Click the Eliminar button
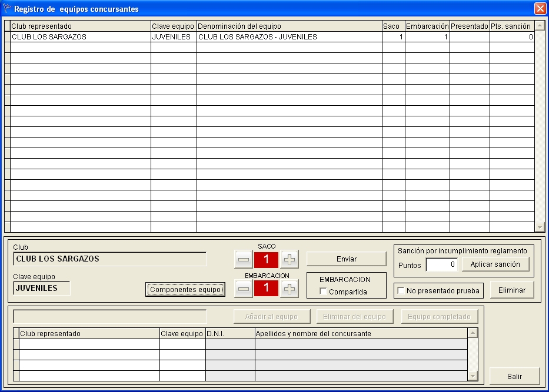Image resolution: width=549 pixels, height=392 pixels. coord(511,290)
